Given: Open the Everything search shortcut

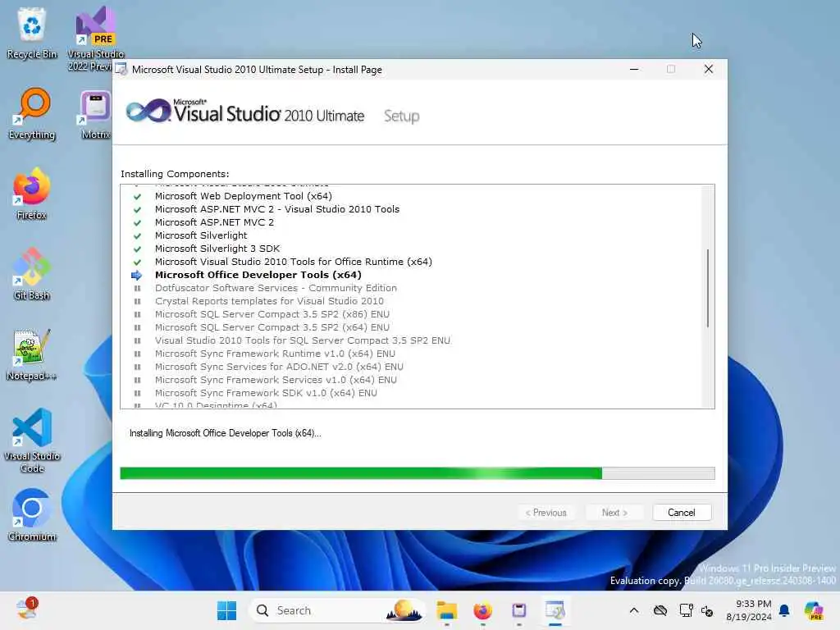Looking at the screenshot, I should tap(32, 114).
